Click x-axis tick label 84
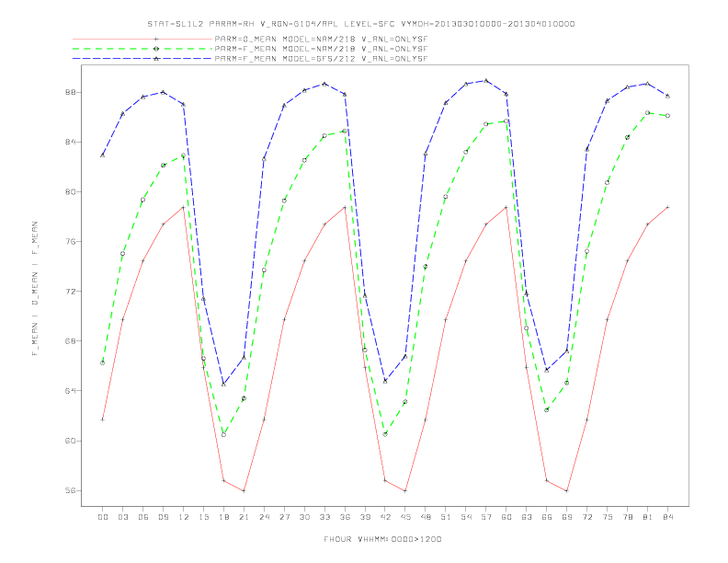This screenshot has width=728, height=563. 667,517
